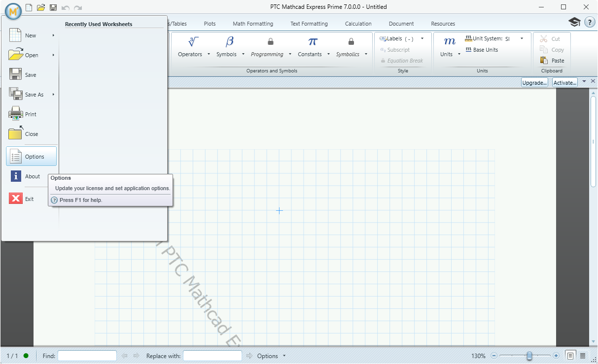Open the Symbols dropdown arrow
Viewport: 598px width, 364px height.
pyautogui.click(x=244, y=54)
